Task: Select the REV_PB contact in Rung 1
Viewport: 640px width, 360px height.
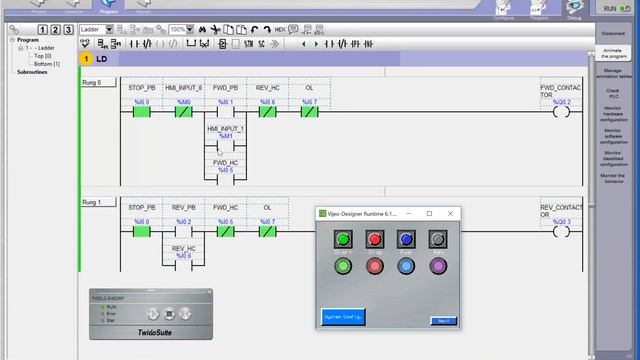Action: click(x=184, y=231)
